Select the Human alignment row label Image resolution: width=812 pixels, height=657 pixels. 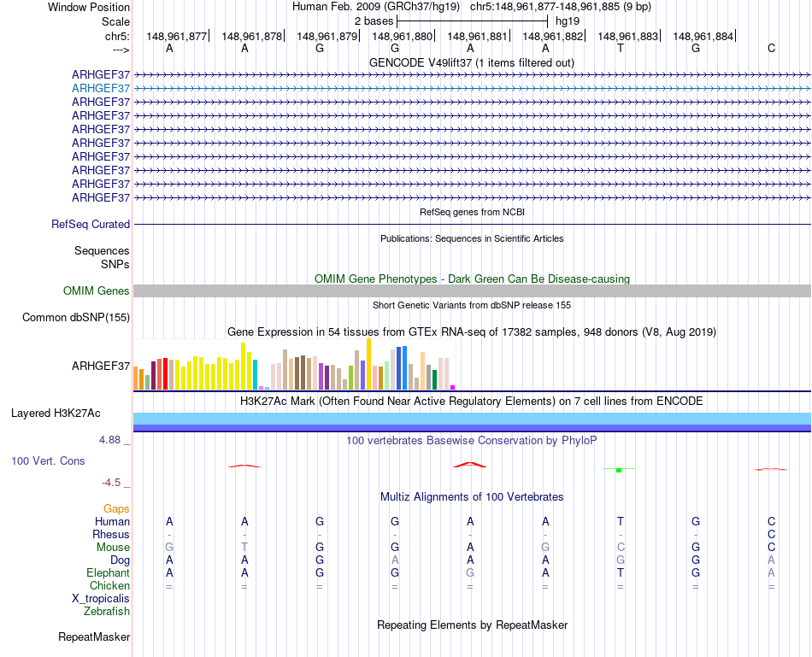point(112,521)
